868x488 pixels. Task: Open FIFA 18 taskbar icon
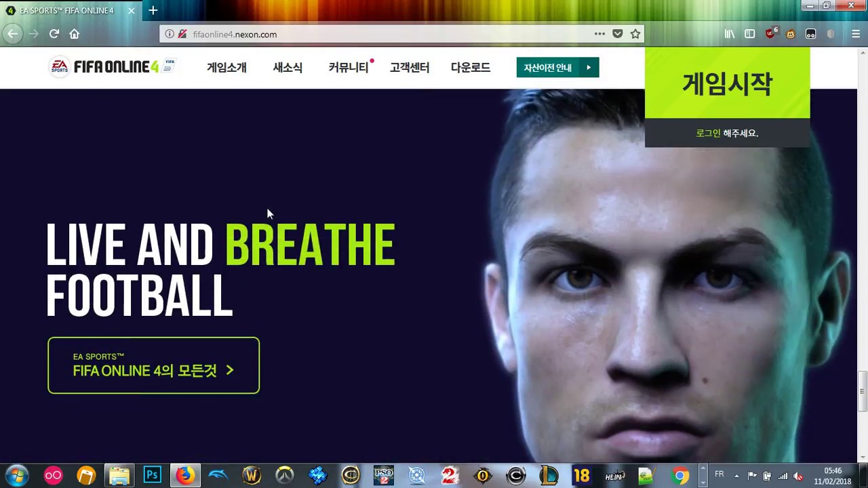pyautogui.click(x=582, y=476)
